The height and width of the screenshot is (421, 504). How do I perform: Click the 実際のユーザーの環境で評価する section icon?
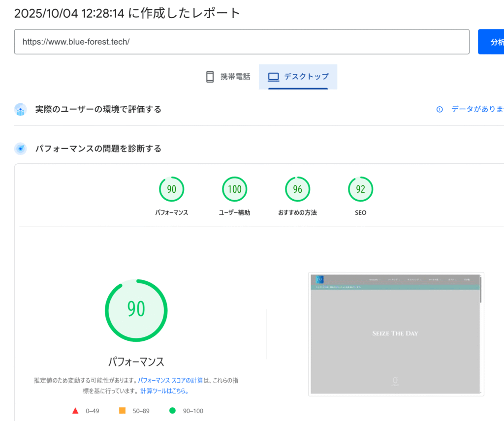tap(20, 109)
